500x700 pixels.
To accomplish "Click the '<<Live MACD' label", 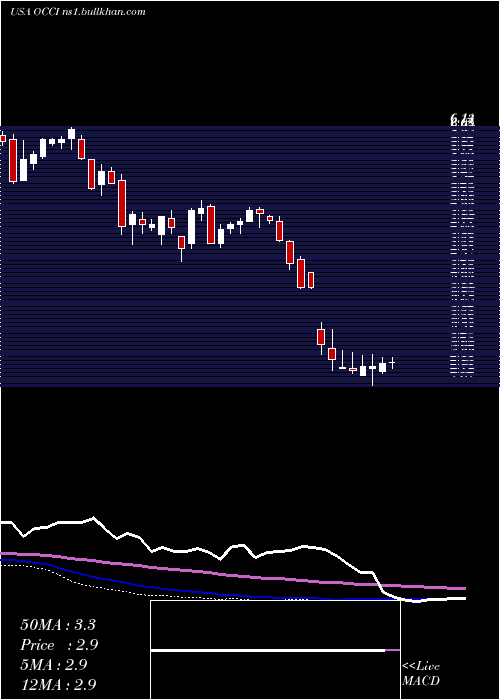I will (x=421, y=674).
